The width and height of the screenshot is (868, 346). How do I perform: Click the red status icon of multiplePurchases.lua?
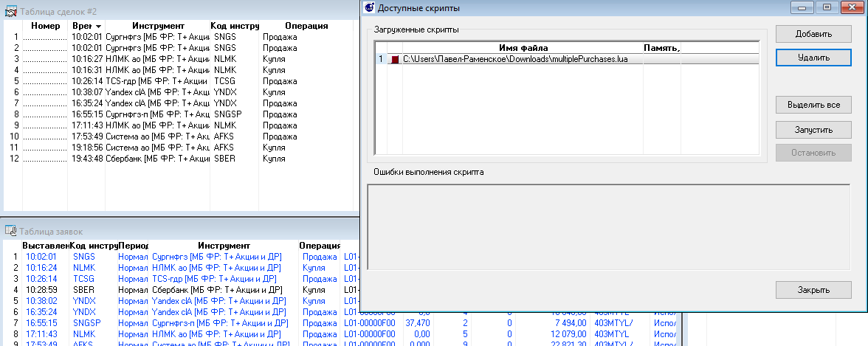tap(395, 59)
